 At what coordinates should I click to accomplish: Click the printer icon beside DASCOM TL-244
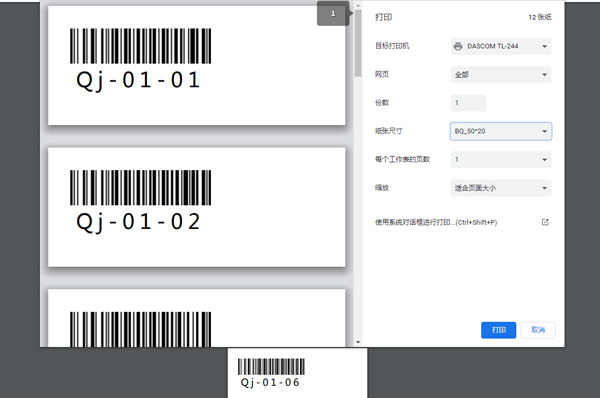click(458, 46)
